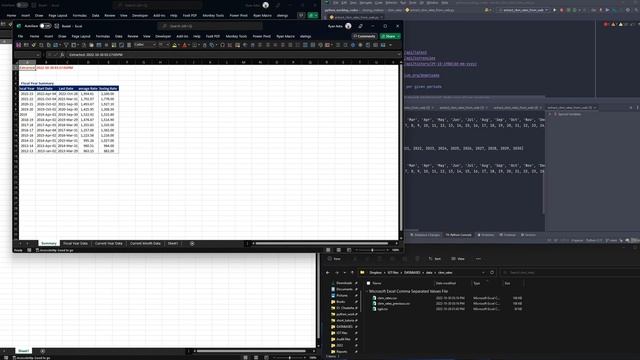Click the search box in front Excel title bar

[210, 26]
